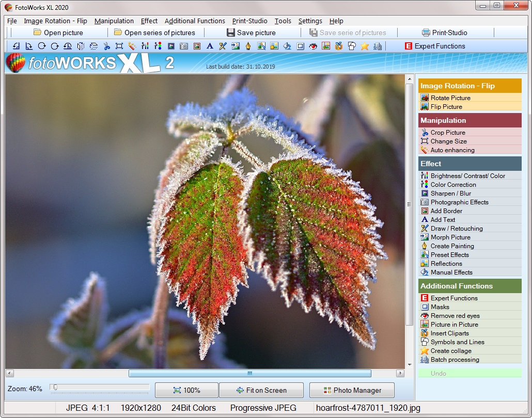Click the Insert Cliparts icon in side panel
The width and height of the screenshot is (532, 418).
pyautogui.click(x=425, y=333)
